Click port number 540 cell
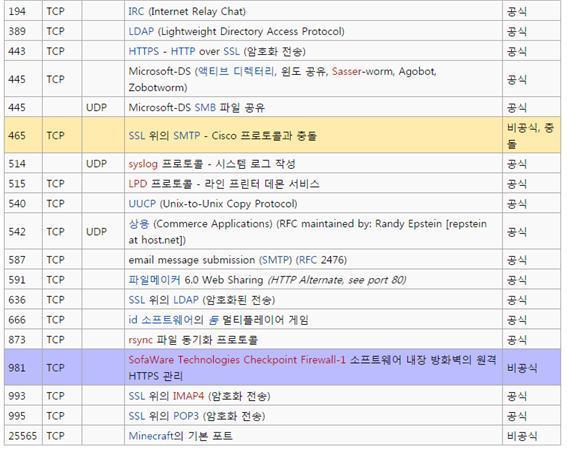Screen dimensions: 567x450 (x=24, y=204)
